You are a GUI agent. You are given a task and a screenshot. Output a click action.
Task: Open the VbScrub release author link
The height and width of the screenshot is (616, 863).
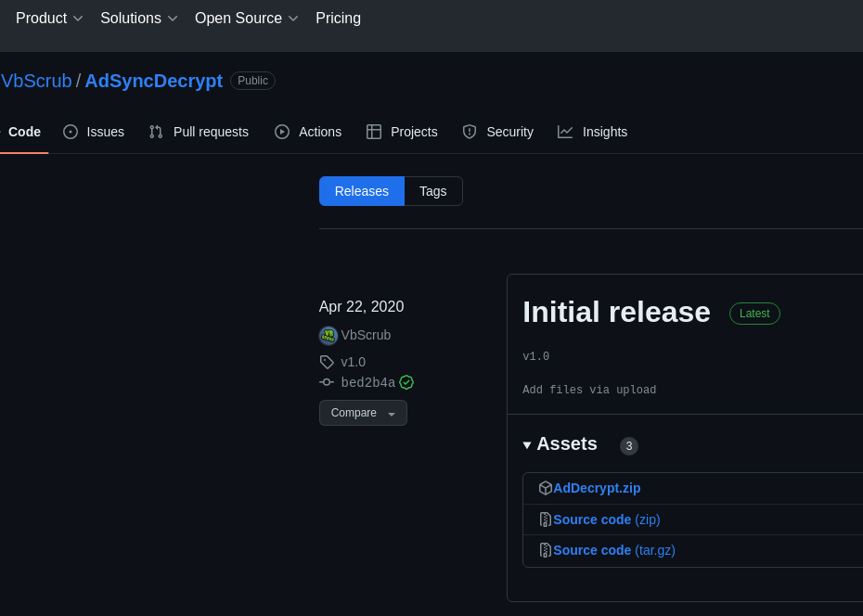(366, 335)
